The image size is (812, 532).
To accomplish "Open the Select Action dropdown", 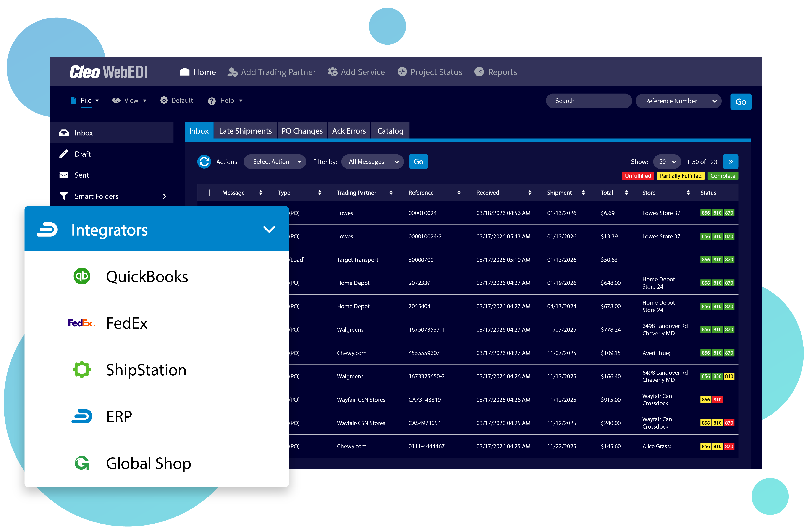I will click(x=275, y=162).
